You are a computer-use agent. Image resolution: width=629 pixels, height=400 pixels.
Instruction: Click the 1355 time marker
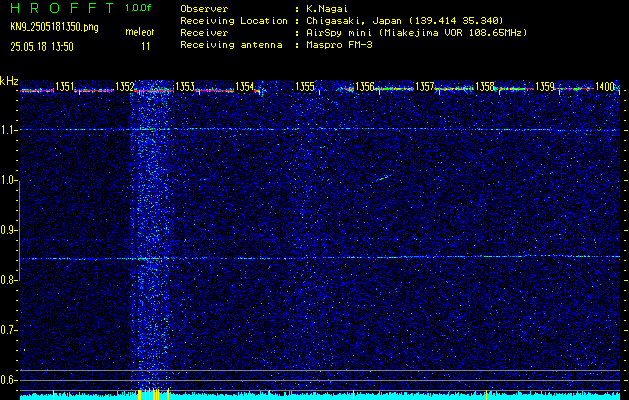click(x=305, y=87)
